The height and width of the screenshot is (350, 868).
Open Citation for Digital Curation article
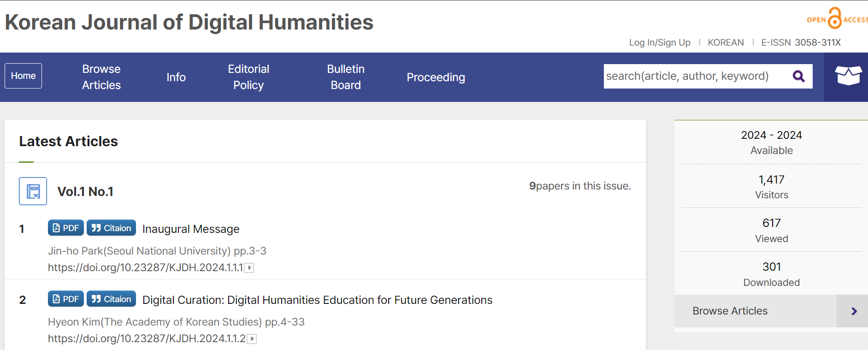(111, 299)
